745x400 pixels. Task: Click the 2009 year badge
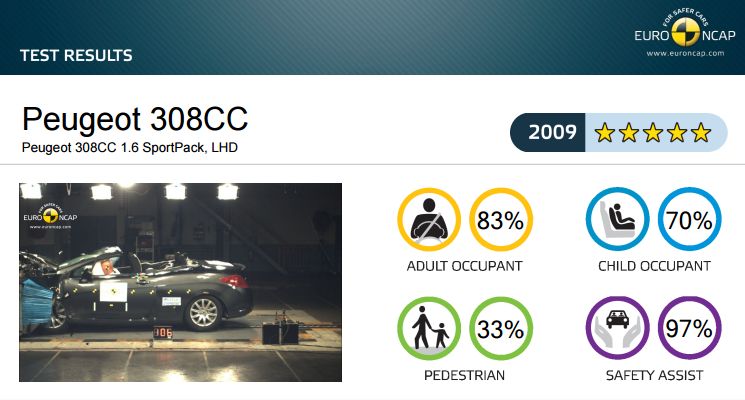pos(549,133)
